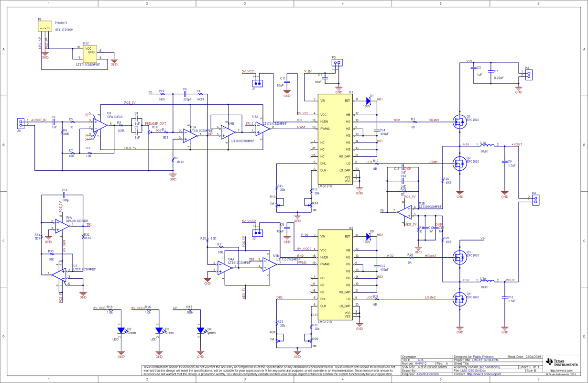588x383 pixels.
Task: Select the number field HVP012
Action: [x=421, y=364]
